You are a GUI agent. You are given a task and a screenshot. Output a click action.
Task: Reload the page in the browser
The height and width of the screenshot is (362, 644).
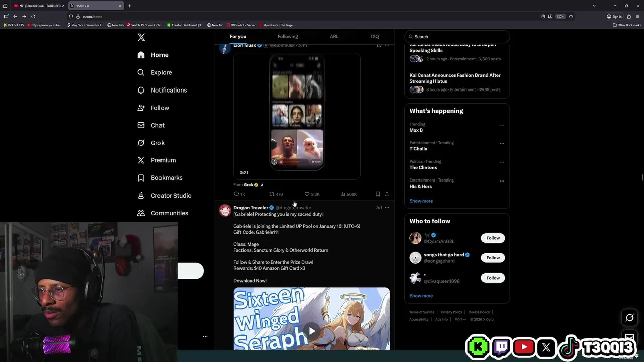click(33, 16)
